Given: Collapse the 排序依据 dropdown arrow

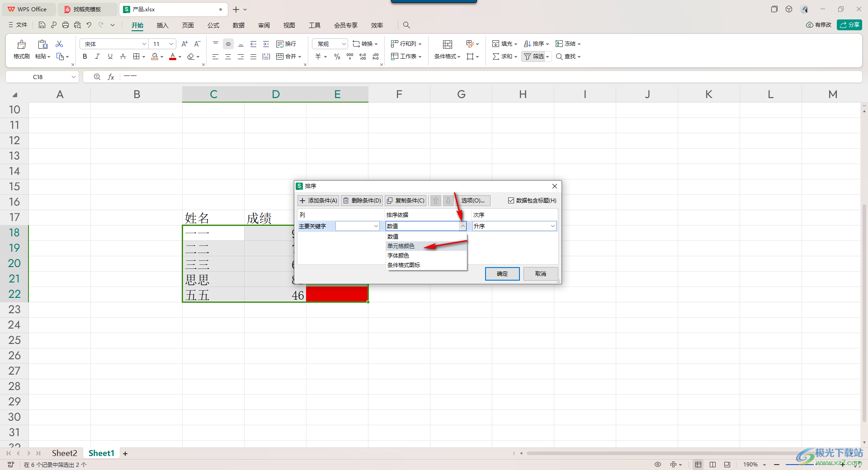Looking at the screenshot, I should pyautogui.click(x=462, y=226).
